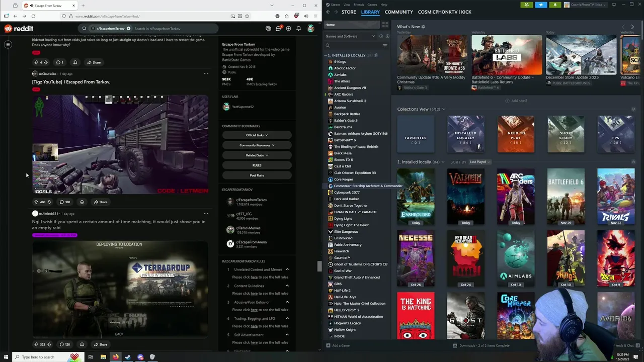Open View menu in Steam
The height and width of the screenshot is (362, 644).
coord(347,5)
